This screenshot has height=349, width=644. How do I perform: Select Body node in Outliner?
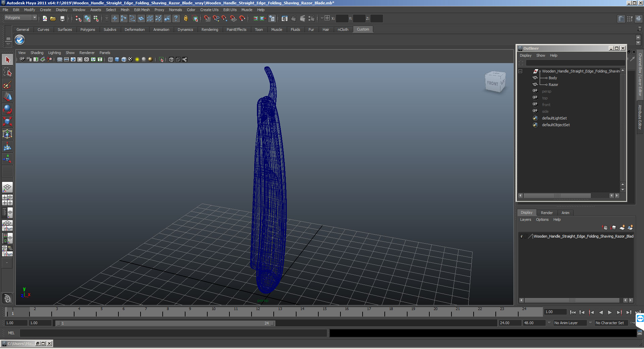[553, 78]
